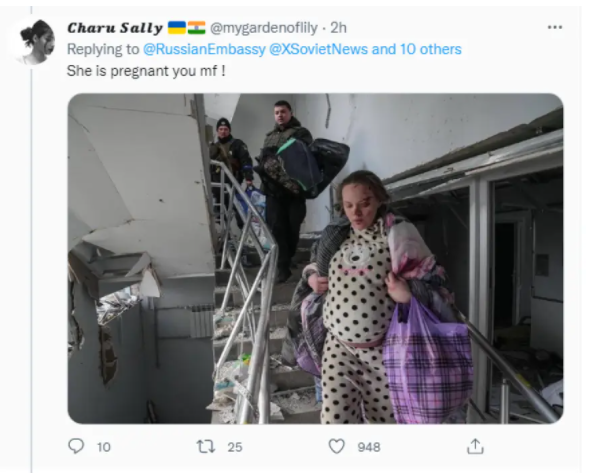Click the tweet text "She is pregnant you mf !"
Screen dimensions: 607x473
point(146,71)
